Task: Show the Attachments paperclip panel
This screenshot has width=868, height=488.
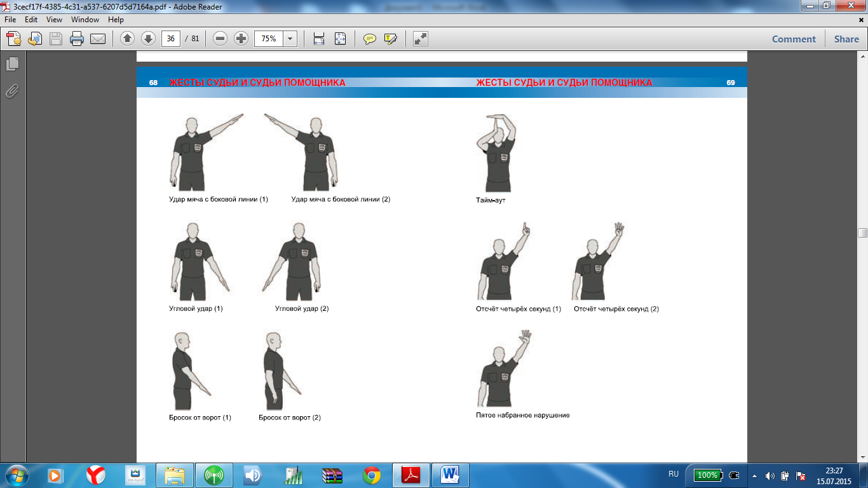Action: coord(12,91)
